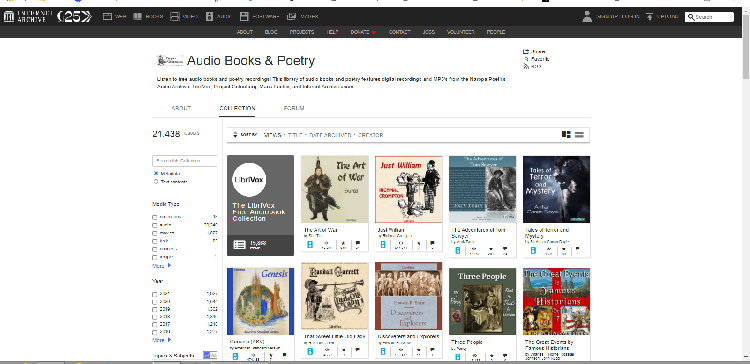Open the Software floppy disk icon
Image resolution: width=750 pixels, height=364 pixels.
(244, 17)
